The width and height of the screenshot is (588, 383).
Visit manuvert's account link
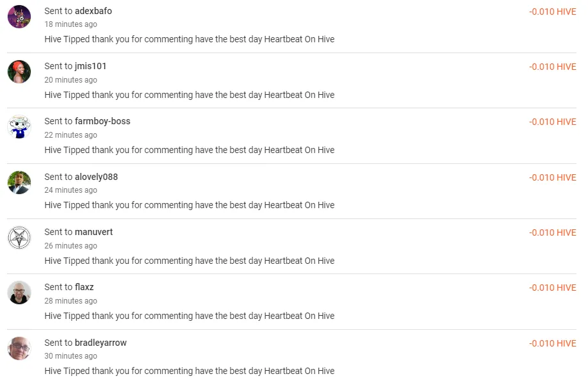point(94,232)
